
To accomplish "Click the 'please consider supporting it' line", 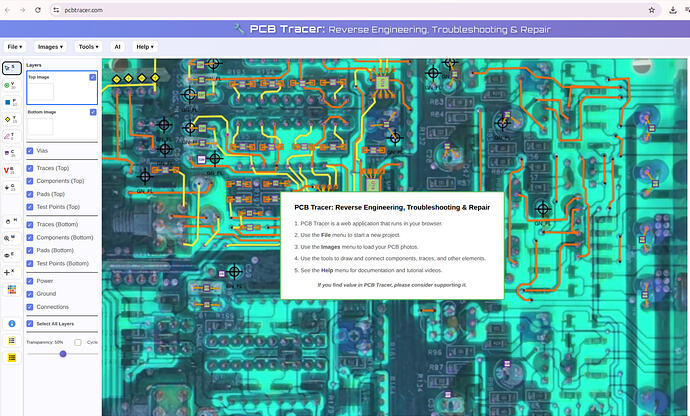I will (x=392, y=285).
